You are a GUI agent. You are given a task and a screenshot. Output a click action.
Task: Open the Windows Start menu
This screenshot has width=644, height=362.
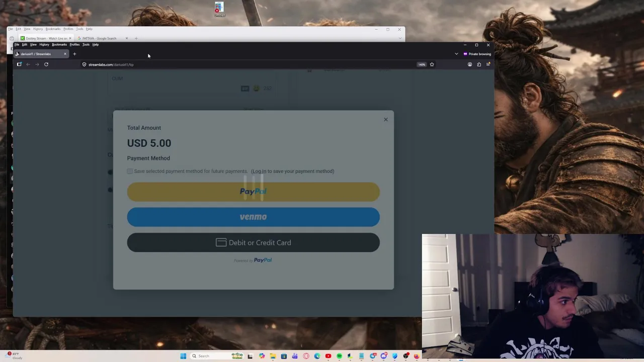(183, 356)
